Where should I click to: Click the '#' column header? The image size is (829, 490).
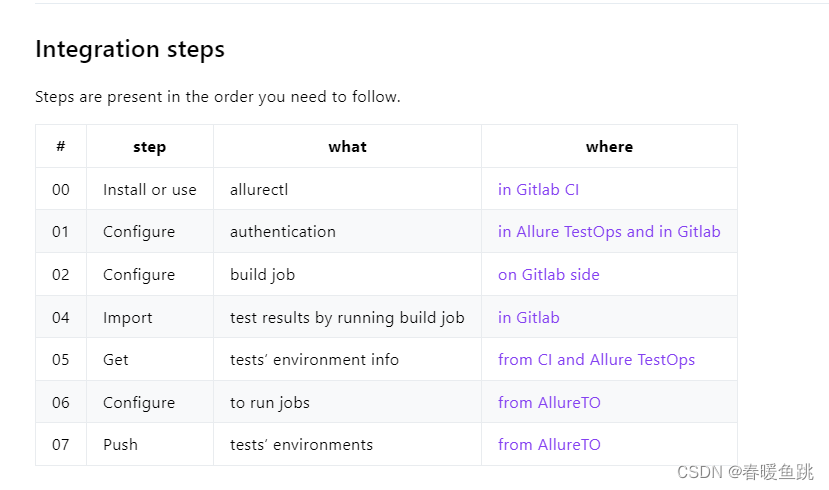coord(61,147)
